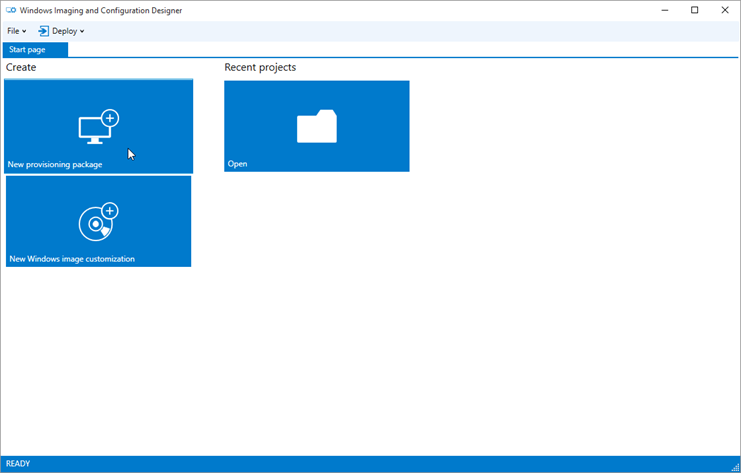Maximize the Configuration Designer window
This screenshot has width=741, height=473.
695,10
